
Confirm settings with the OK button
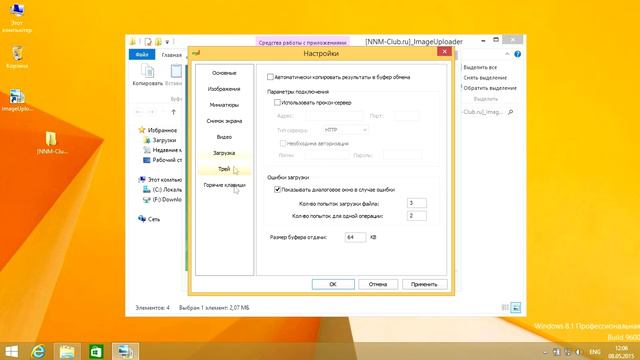[x=333, y=284]
